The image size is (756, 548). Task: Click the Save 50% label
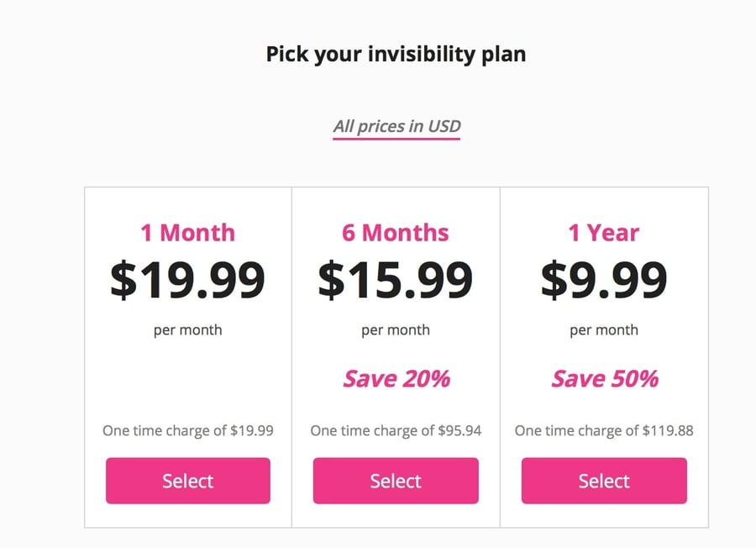click(x=605, y=379)
